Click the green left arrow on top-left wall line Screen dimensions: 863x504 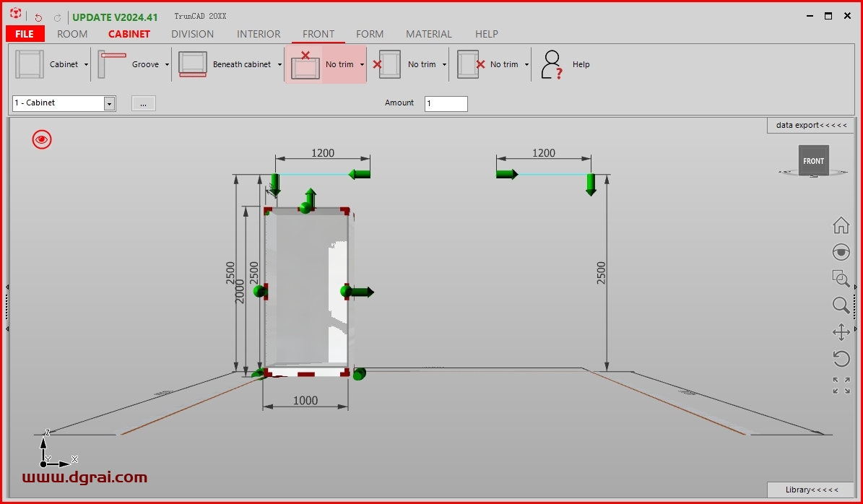coord(360,175)
